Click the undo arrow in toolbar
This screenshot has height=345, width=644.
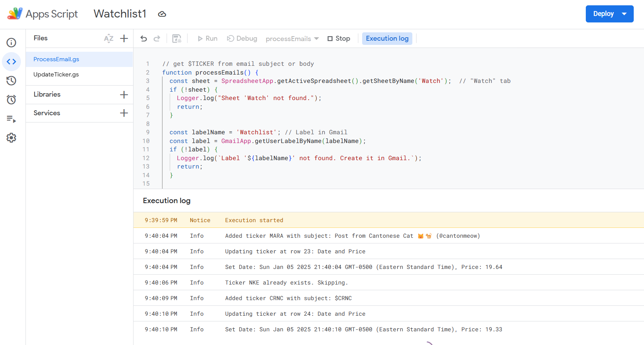pyautogui.click(x=144, y=38)
